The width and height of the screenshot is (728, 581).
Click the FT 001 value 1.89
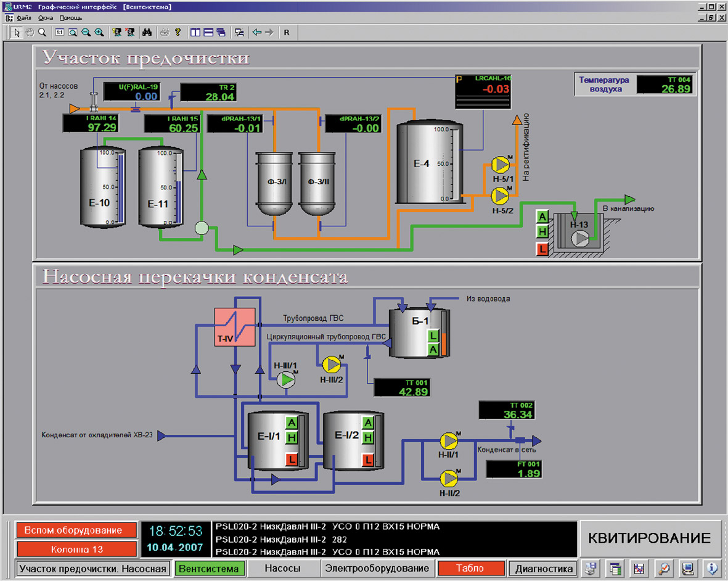(x=529, y=473)
